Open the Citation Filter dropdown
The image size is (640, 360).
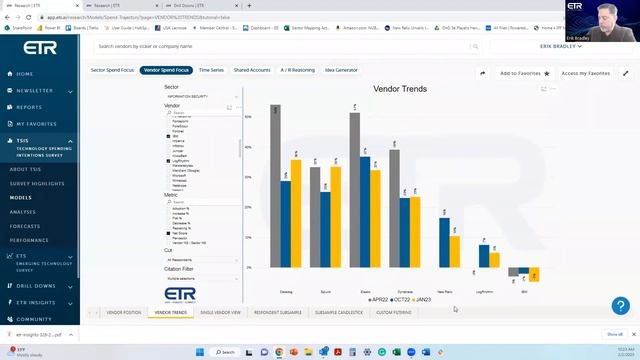click(202, 279)
